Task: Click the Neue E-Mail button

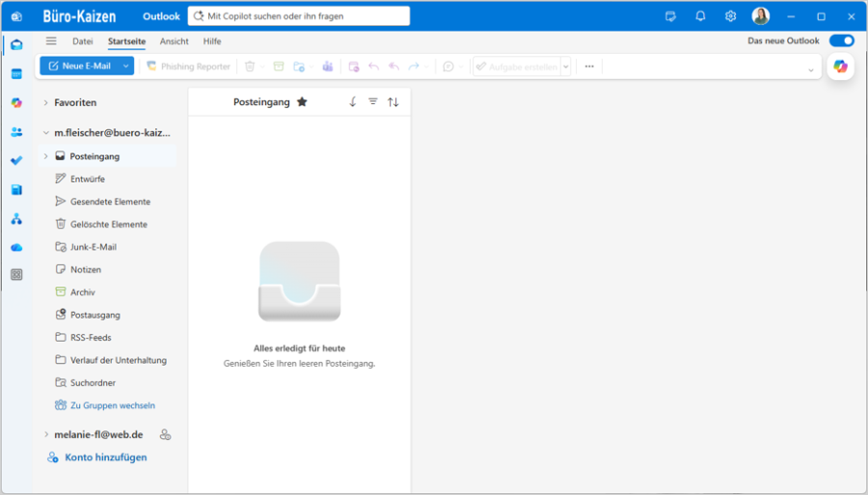Action: tap(79, 66)
